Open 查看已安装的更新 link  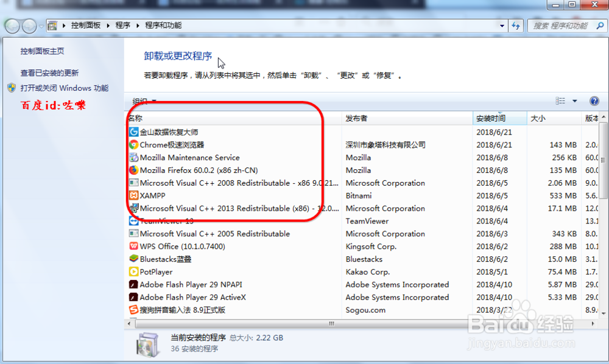(50, 72)
